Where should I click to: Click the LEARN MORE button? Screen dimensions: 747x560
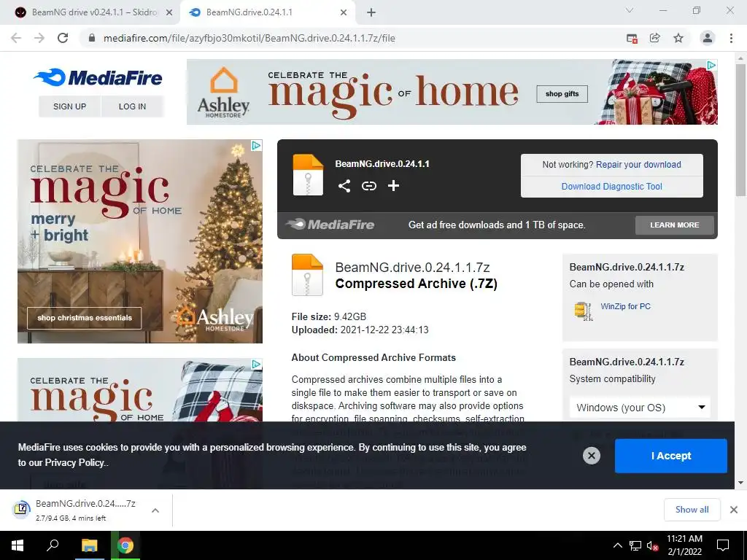click(x=675, y=225)
